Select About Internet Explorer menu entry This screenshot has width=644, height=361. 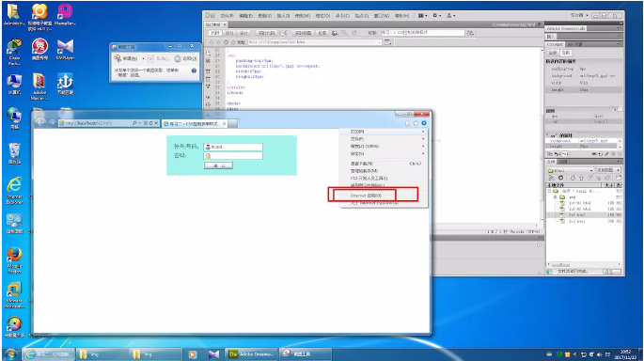coord(374,203)
